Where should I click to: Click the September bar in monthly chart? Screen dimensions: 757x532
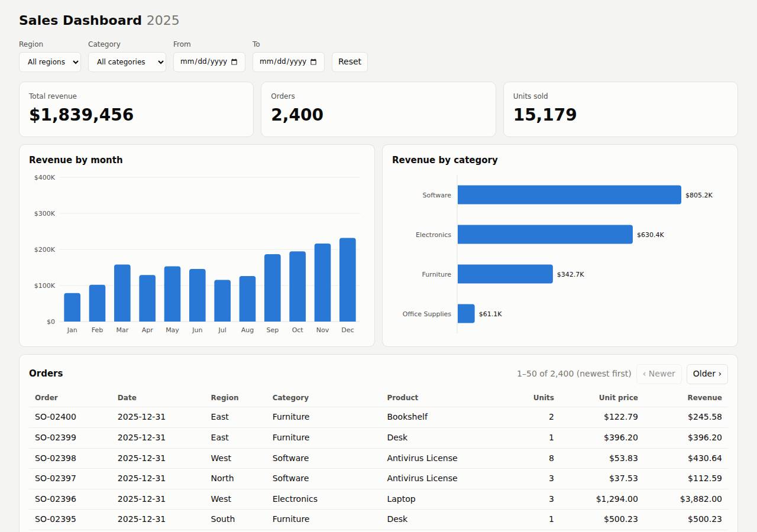pyautogui.click(x=273, y=288)
